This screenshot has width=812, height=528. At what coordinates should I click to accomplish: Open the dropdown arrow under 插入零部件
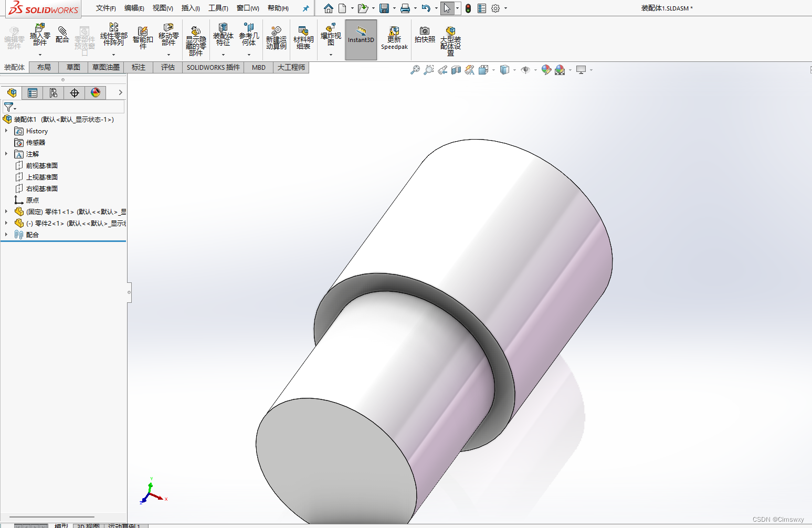[x=40, y=55]
